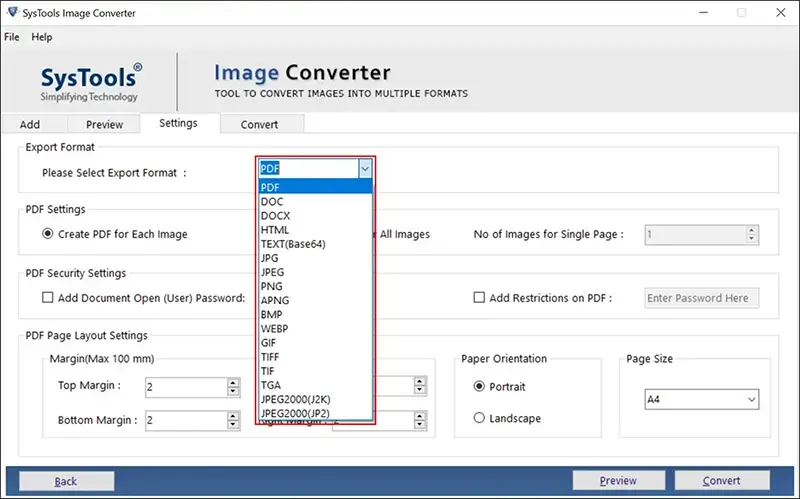
Task: Enable Add Document Open (User) Password checkbox
Action: [x=47, y=297]
